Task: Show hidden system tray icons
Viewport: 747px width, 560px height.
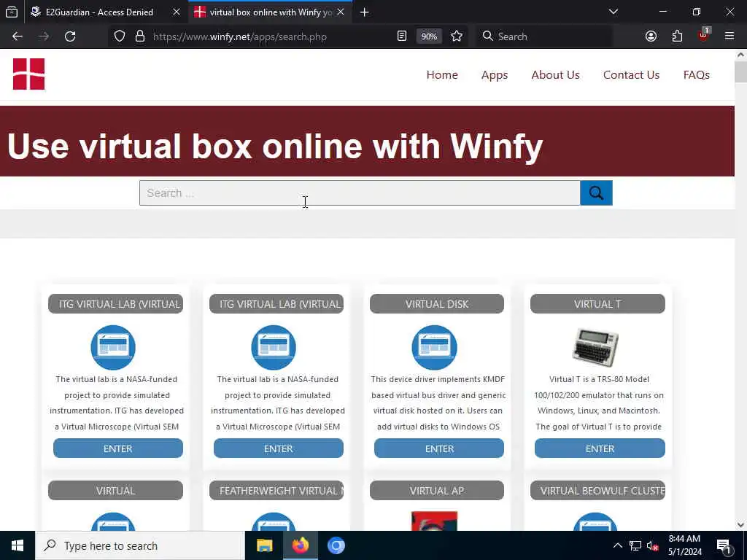Action: point(617,545)
